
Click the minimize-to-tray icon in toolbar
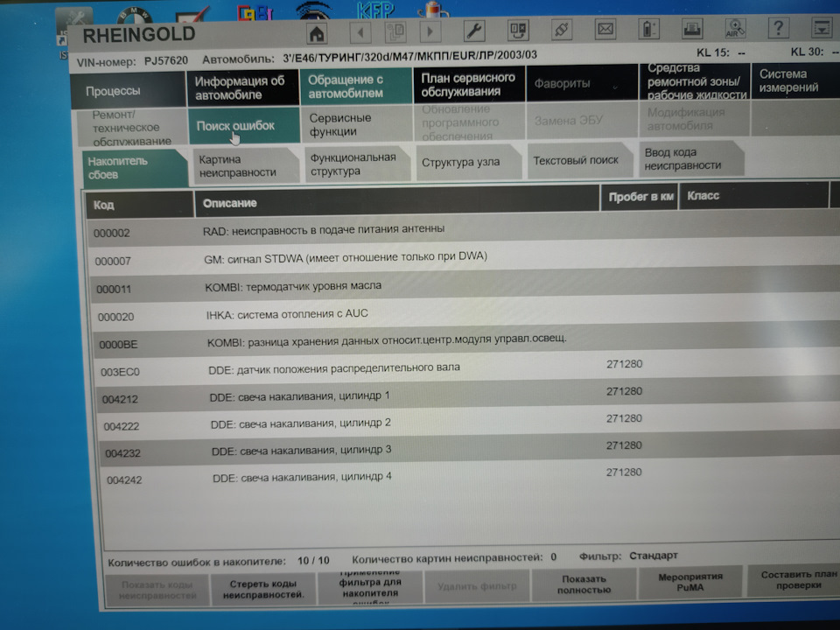pos(822,27)
